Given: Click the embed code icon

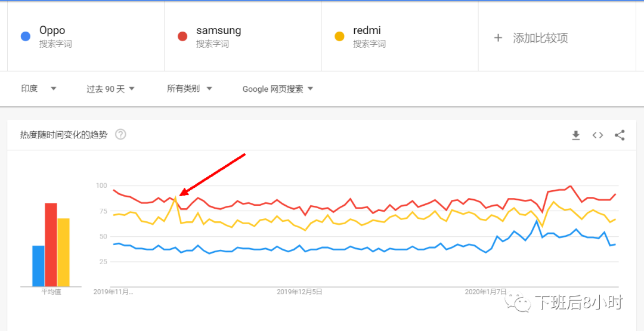Looking at the screenshot, I should (597, 135).
